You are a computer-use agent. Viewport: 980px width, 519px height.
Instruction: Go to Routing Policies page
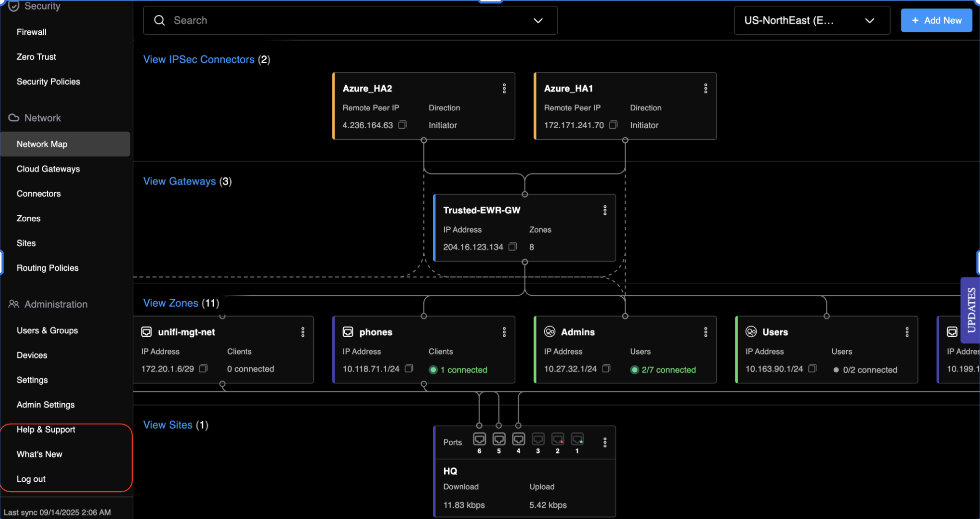point(48,268)
